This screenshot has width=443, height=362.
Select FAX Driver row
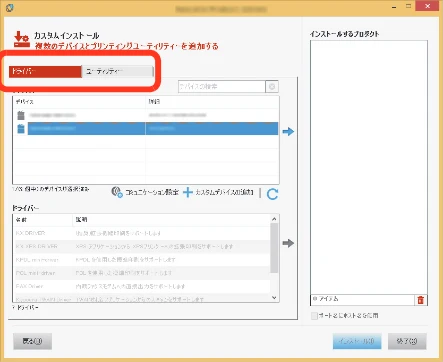[x=142, y=286]
